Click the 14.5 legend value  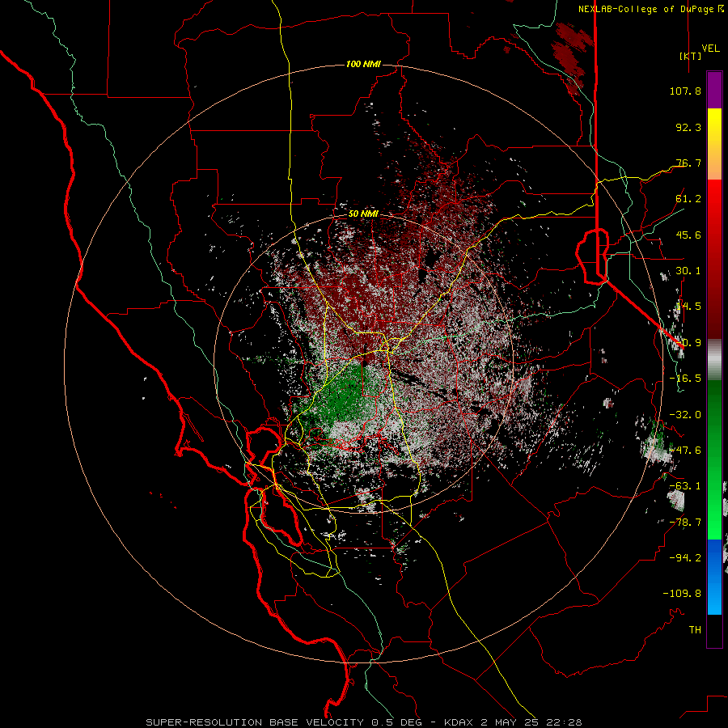688,307
